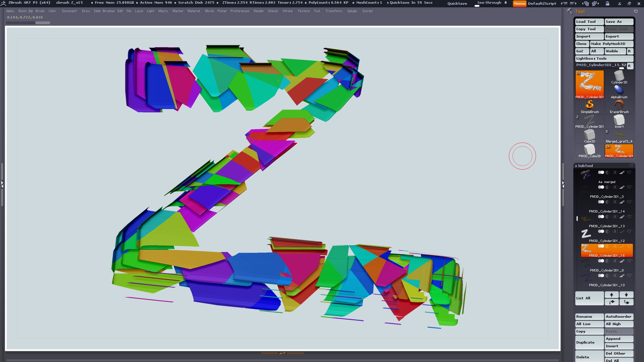Open the Zplugin menu

tap(352, 11)
